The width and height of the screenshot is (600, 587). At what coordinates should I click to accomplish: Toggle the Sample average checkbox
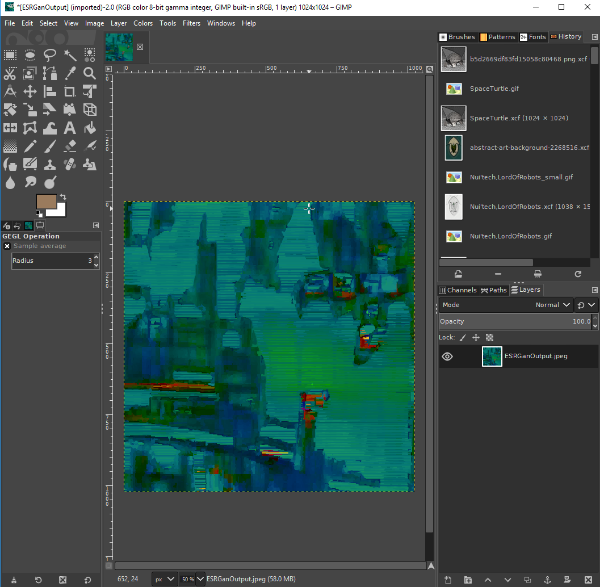point(7,245)
